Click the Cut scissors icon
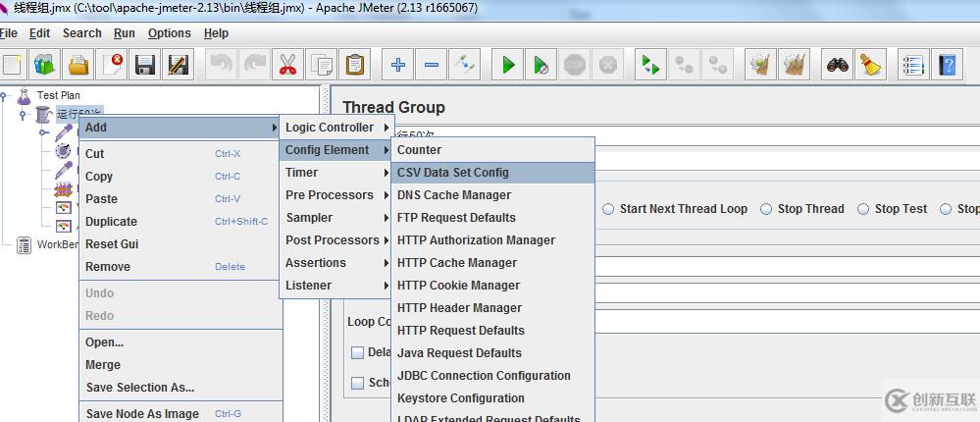This screenshot has width=980, height=422. pyautogui.click(x=287, y=65)
